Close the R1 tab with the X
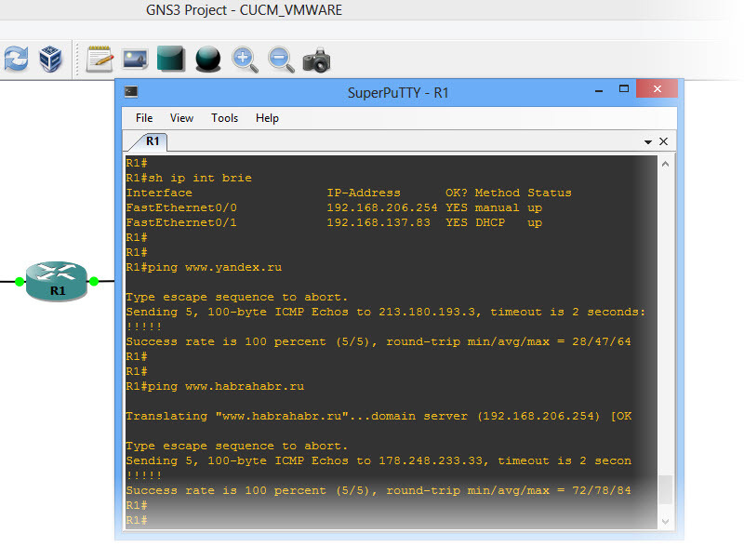Image resolution: width=744 pixels, height=560 pixels. click(x=663, y=141)
